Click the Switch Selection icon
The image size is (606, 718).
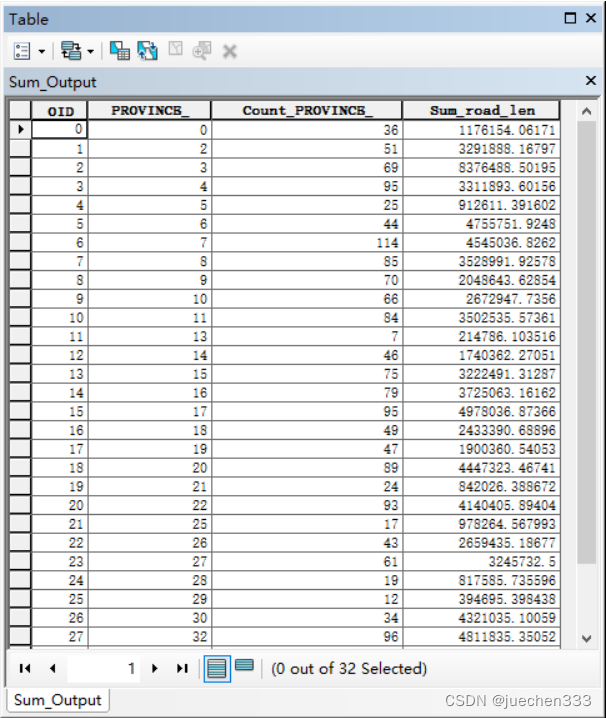click(x=147, y=51)
